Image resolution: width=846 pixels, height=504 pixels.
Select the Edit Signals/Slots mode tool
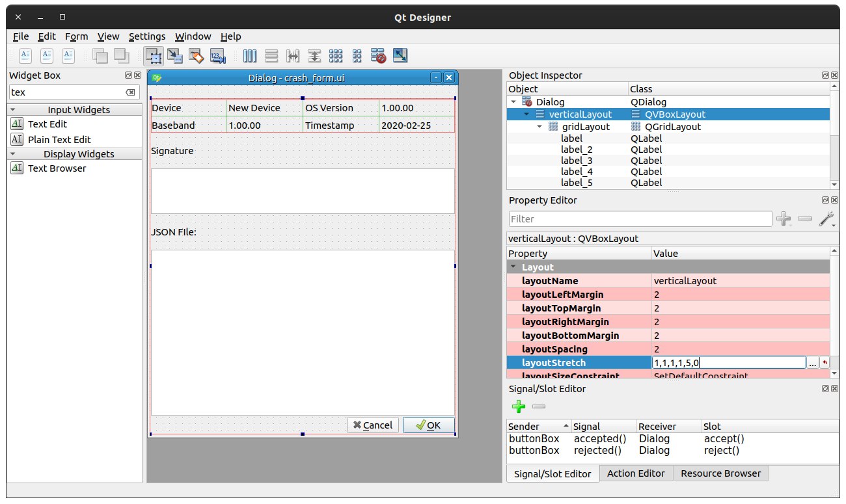point(175,56)
